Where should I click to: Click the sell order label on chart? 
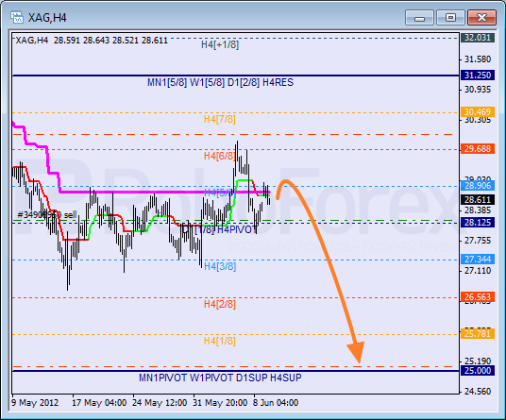pos(47,215)
